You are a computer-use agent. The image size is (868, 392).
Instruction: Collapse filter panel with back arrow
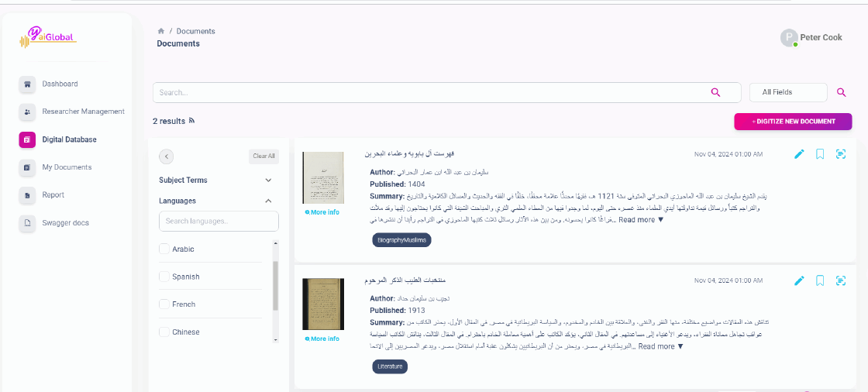coord(166,156)
